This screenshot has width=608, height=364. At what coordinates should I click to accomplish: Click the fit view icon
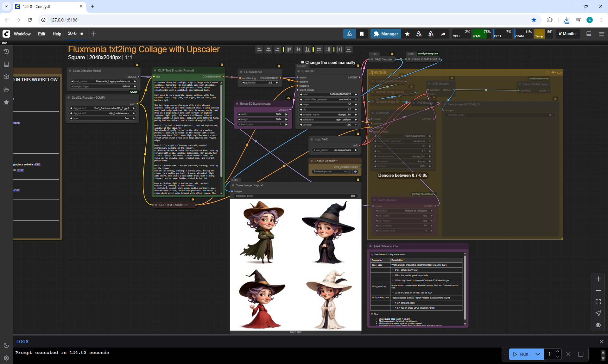pyautogui.click(x=598, y=302)
